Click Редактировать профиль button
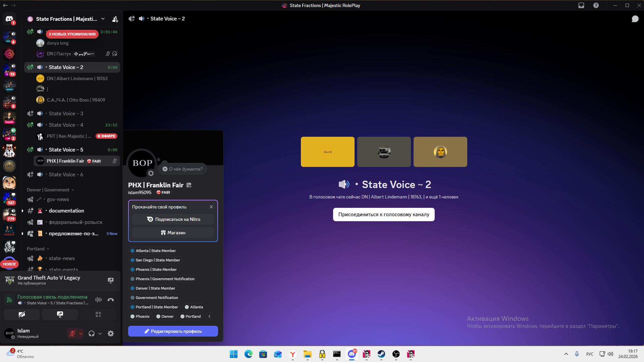Screen dimensions: 644x362 (173, 331)
